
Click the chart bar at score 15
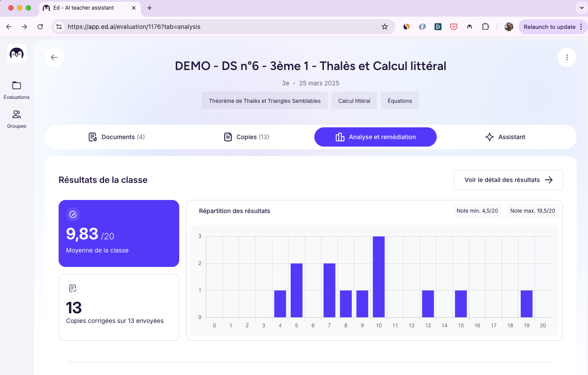[x=461, y=304]
